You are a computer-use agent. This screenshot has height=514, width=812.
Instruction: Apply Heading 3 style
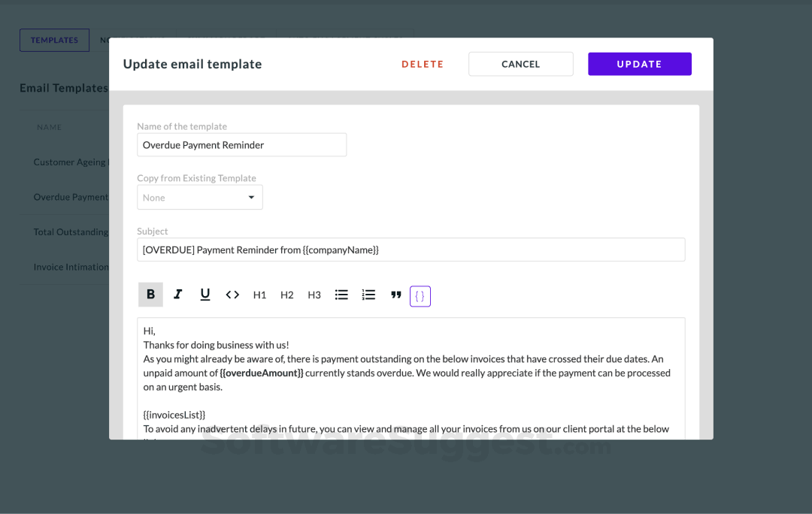pyautogui.click(x=314, y=295)
